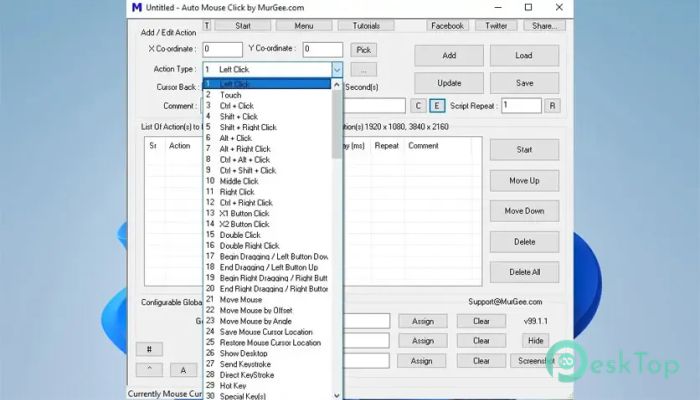This screenshot has height=400, width=700.
Task: Click the top Start button
Action: point(243,26)
